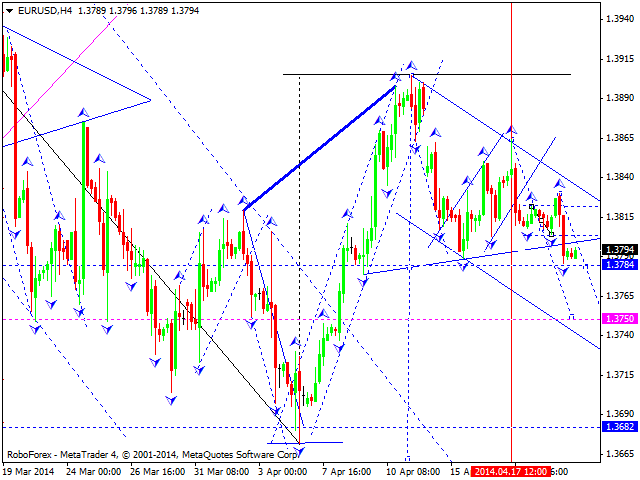
Task: Click the fractal down arrow at the lowest candle
Action: click(x=300, y=451)
